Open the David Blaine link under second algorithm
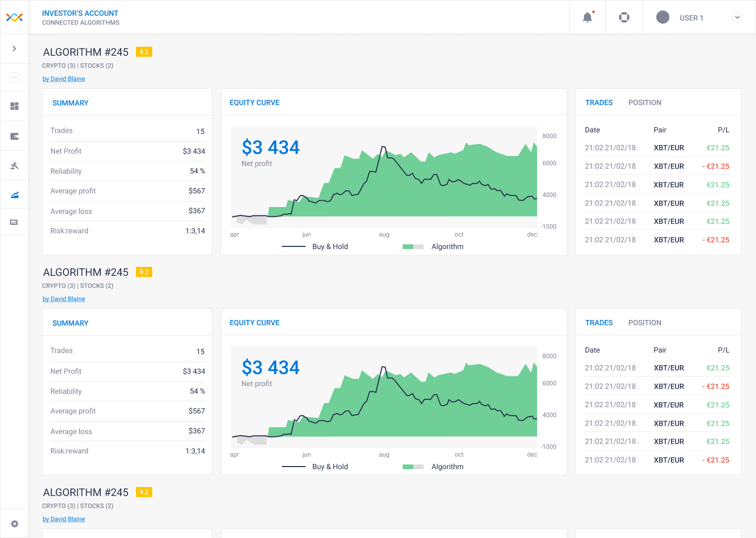The height and width of the screenshot is (538, 756). point(64,299)
